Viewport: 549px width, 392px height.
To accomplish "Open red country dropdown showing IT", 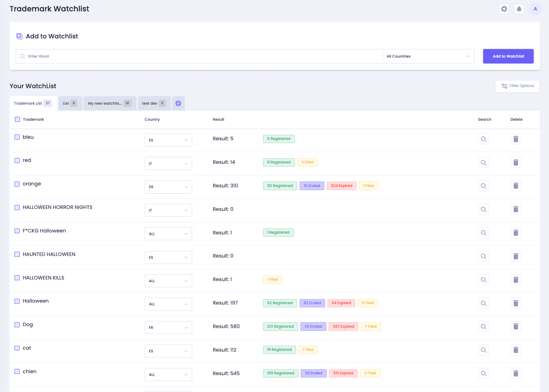I will pyautogui.click(x=168, y=163).
